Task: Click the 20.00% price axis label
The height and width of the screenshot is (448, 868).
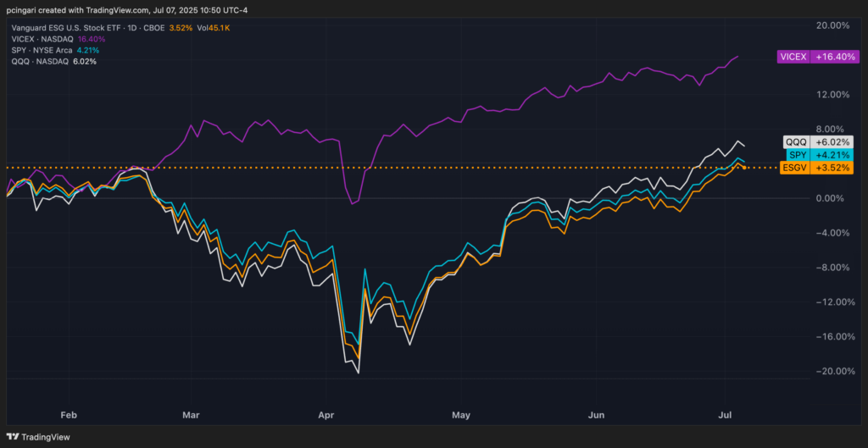Action: [x=834, y=25]
